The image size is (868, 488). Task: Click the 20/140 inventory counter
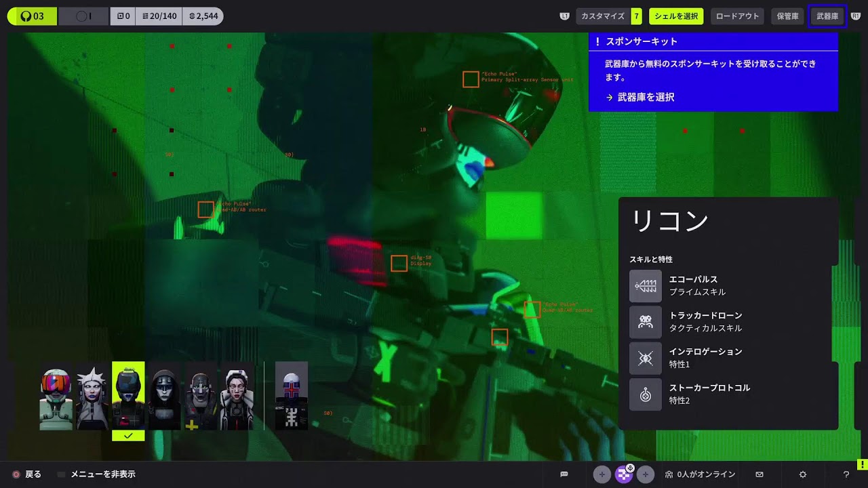pyautogui.click(x=159, y=16)
